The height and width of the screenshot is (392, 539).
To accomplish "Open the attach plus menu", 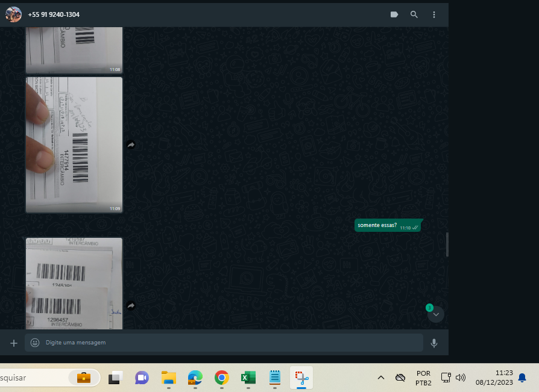I will 14,343.
